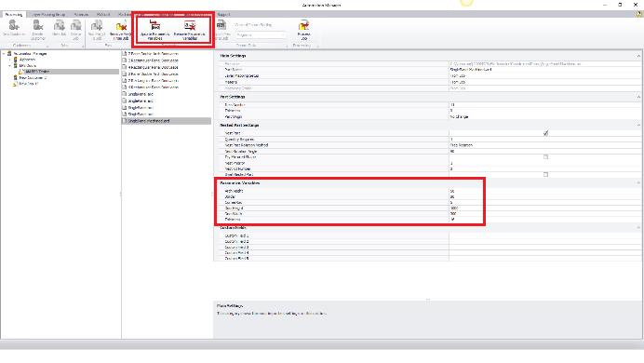Select the New Job 1 tree node
The image size is (644, 363).
tap(28, 84)
